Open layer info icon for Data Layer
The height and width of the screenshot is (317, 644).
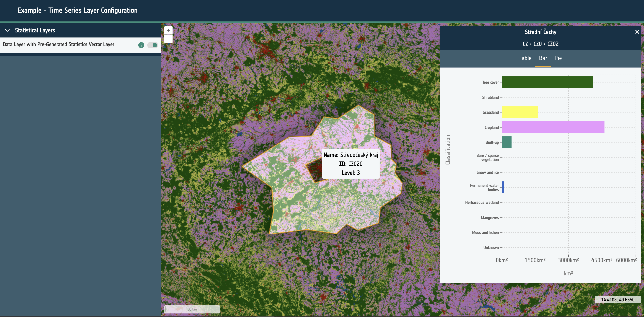[x=141, y=45]
